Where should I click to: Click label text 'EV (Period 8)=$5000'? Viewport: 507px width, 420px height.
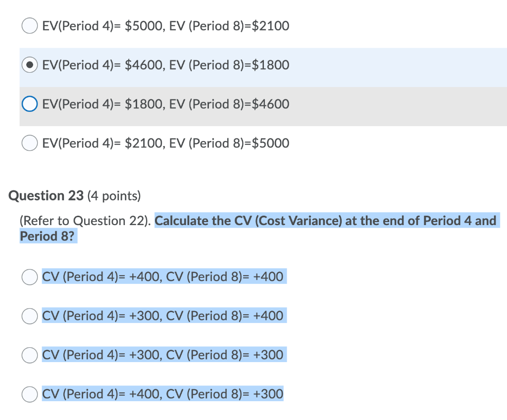(229, 143)
